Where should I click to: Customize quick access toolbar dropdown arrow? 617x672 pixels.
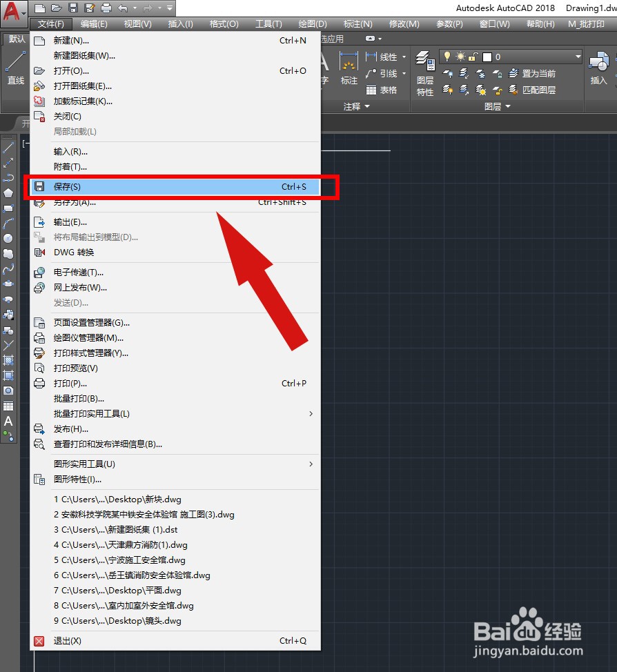[169, 8]
